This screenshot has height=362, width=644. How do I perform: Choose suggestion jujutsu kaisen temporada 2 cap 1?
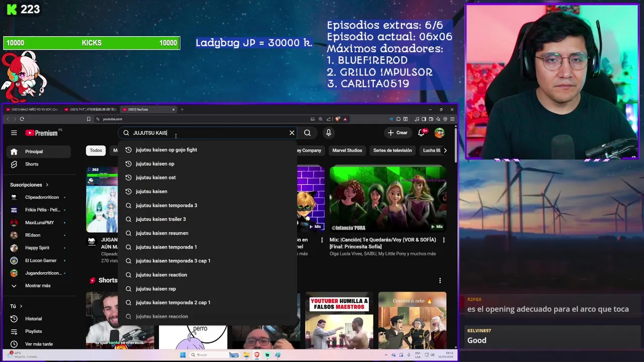(x=207, y=303)
